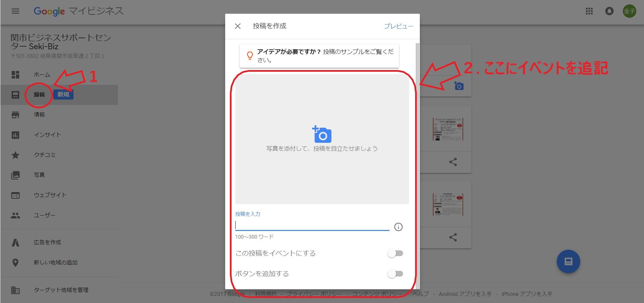Open the notifications bell

(x=609, y=11)
